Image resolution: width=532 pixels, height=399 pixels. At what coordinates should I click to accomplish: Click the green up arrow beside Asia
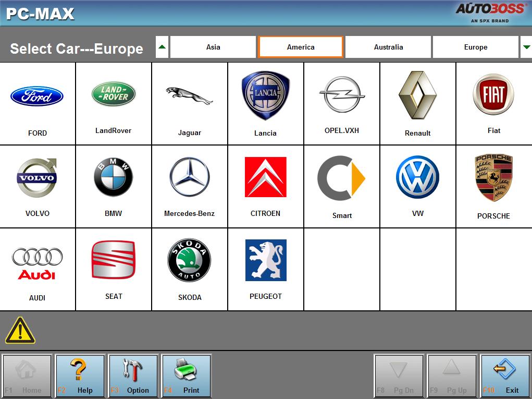(162, 47)
